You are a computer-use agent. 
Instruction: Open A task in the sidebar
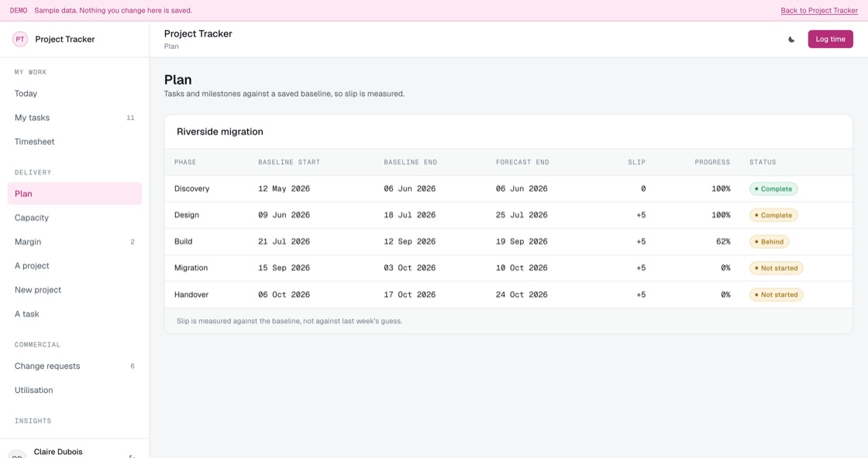pyautogui.click(x=74, y=314)
